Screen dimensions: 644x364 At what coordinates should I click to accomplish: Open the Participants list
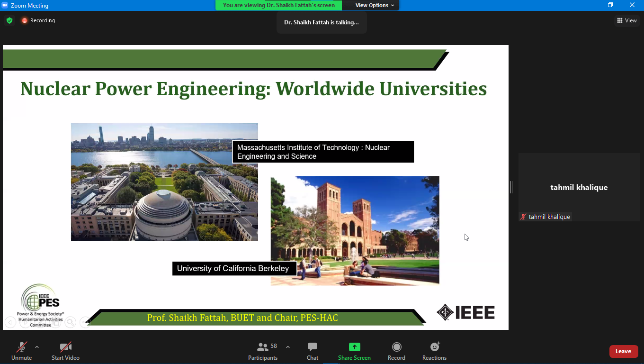(263, 351)
